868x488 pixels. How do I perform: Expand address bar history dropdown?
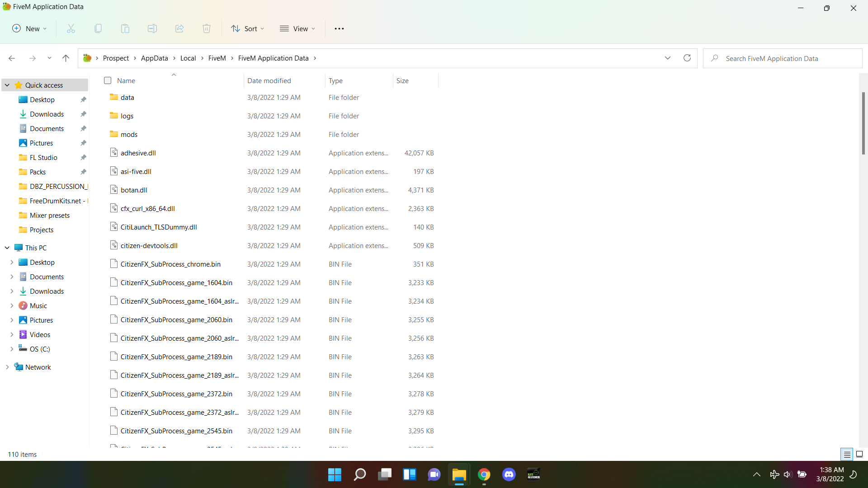[x=668, y=58]
